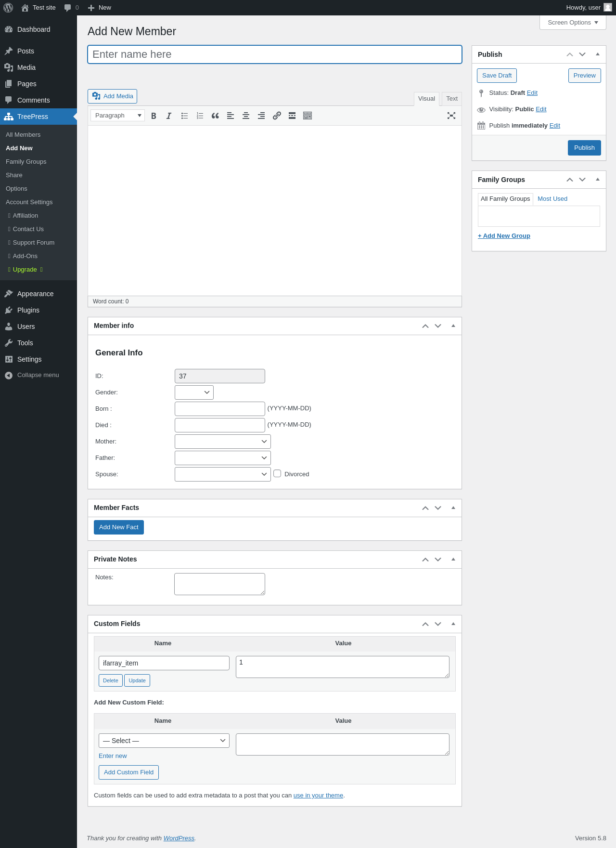The height and width of the screenshot is (848, 616).
Task: Move the Publish box up
Action: tap(570, 54)
